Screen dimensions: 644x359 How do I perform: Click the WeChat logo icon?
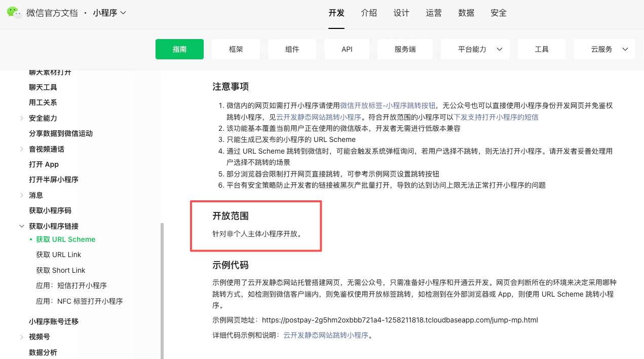[14, 13]
